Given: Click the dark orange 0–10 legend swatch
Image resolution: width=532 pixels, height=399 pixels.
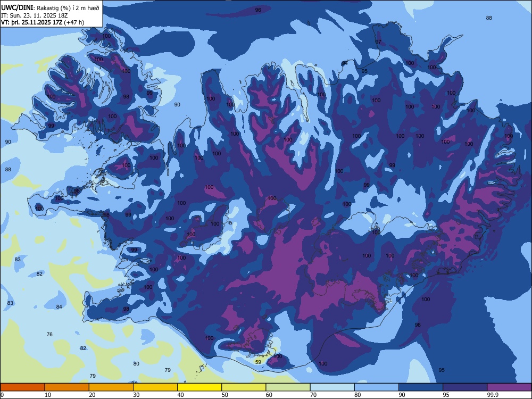Looking at the screenshot, I should [22, 387].
